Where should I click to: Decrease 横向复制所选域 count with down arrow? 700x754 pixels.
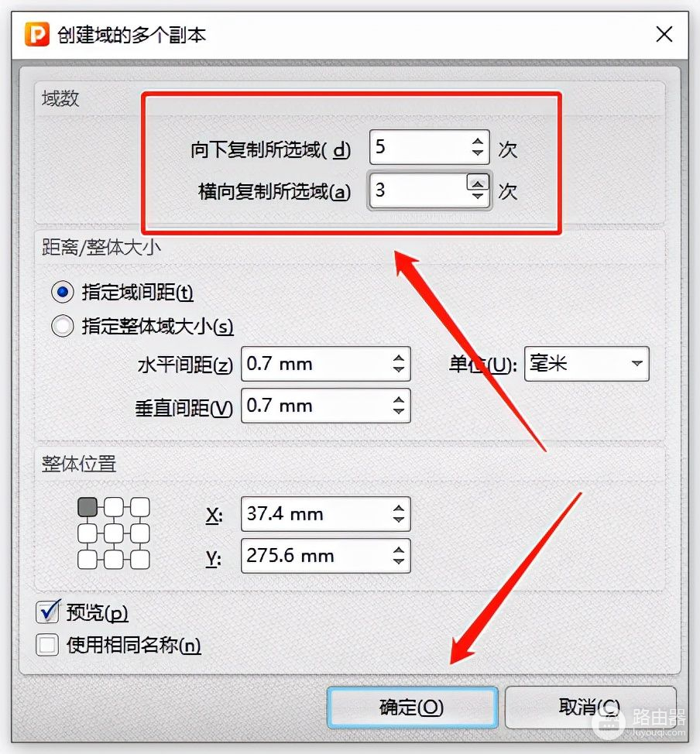[x=477, y=196]
